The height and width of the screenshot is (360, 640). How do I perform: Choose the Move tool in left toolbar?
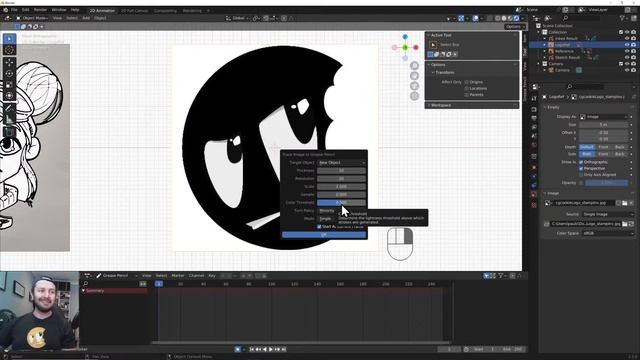tap(9, 62)
